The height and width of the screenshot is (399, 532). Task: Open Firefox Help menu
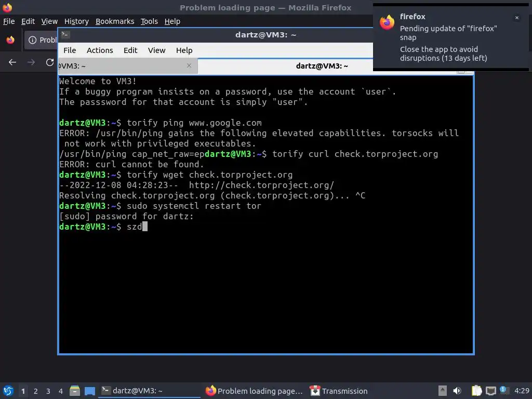pos(172,21)
